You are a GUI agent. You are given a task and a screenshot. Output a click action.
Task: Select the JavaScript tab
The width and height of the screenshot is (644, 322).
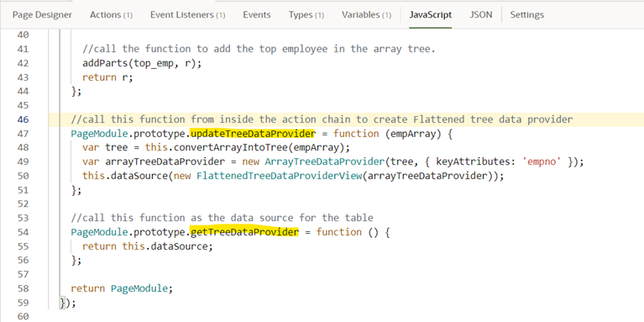pos(431,15)
